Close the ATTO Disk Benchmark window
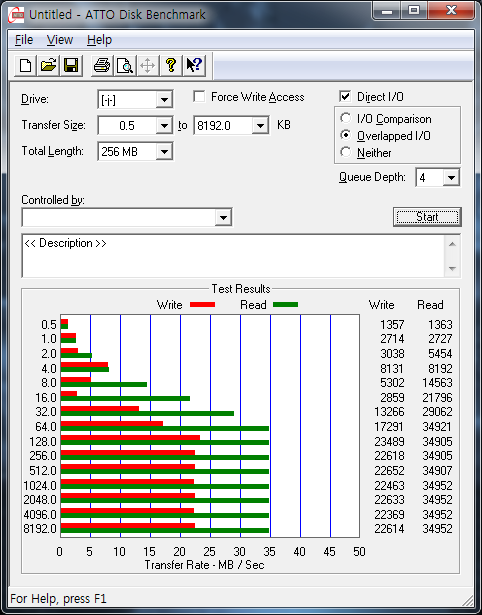 (451, 11)
